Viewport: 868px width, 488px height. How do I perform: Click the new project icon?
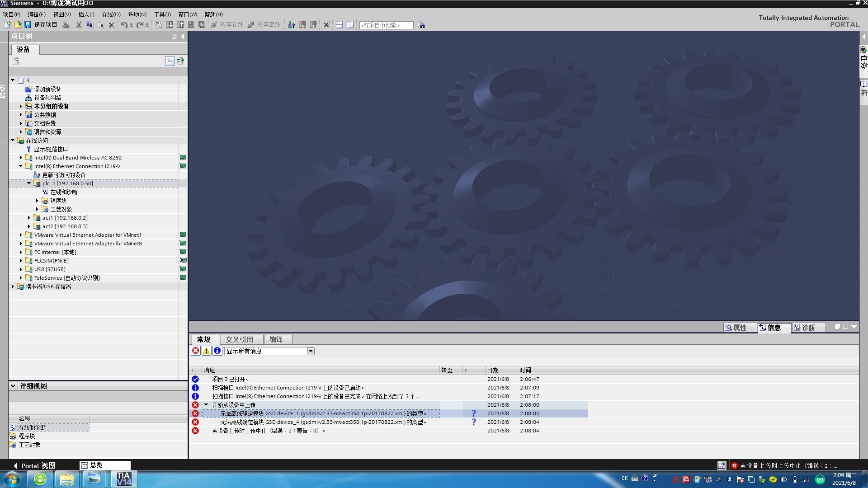tap(7, 25)
